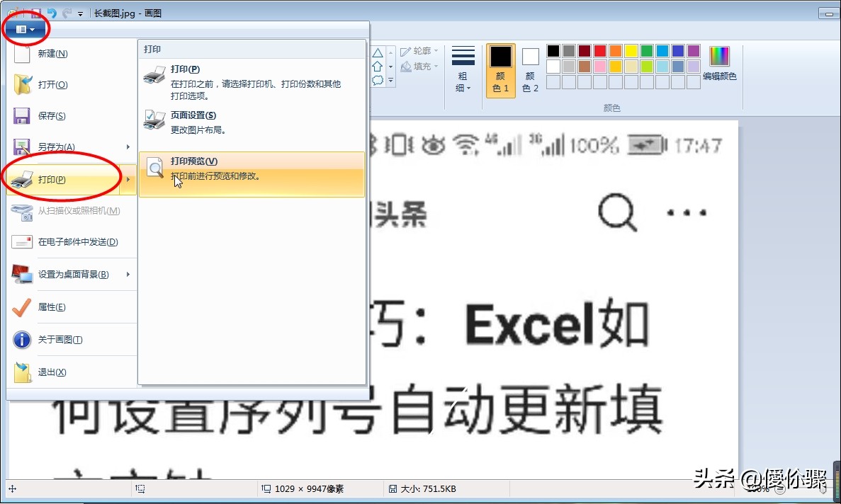Pick the purple palette swatch

click(x=694, y=51)
